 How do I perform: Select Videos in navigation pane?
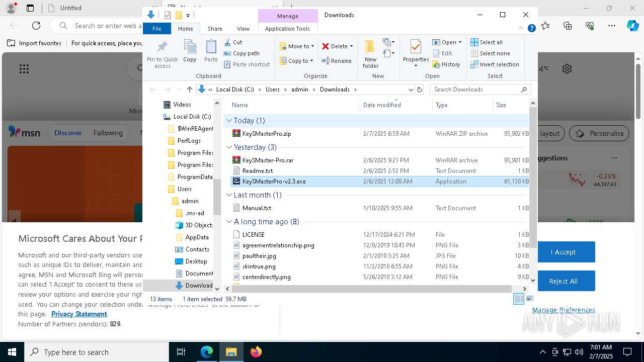click(x=182, y=105)
